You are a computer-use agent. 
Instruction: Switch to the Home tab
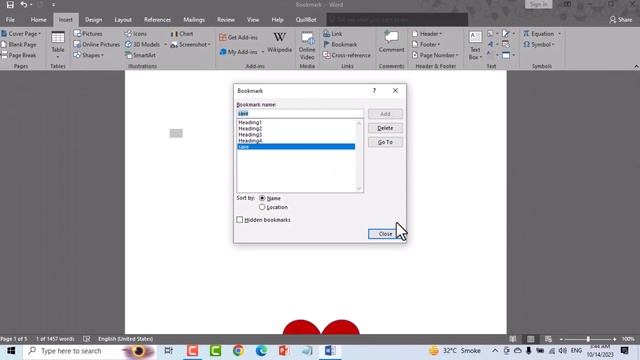[38, 20]
